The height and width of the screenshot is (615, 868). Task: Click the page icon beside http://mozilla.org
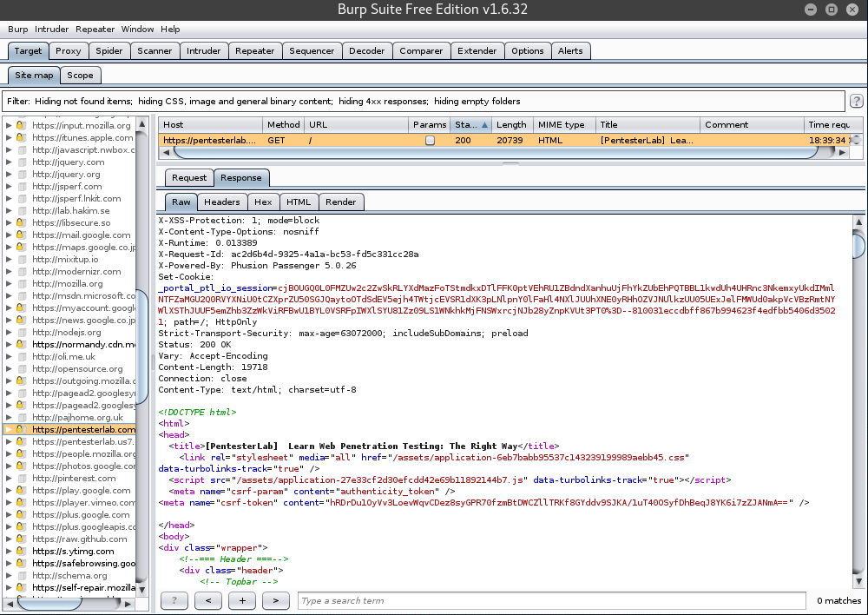tap(23, 284)
